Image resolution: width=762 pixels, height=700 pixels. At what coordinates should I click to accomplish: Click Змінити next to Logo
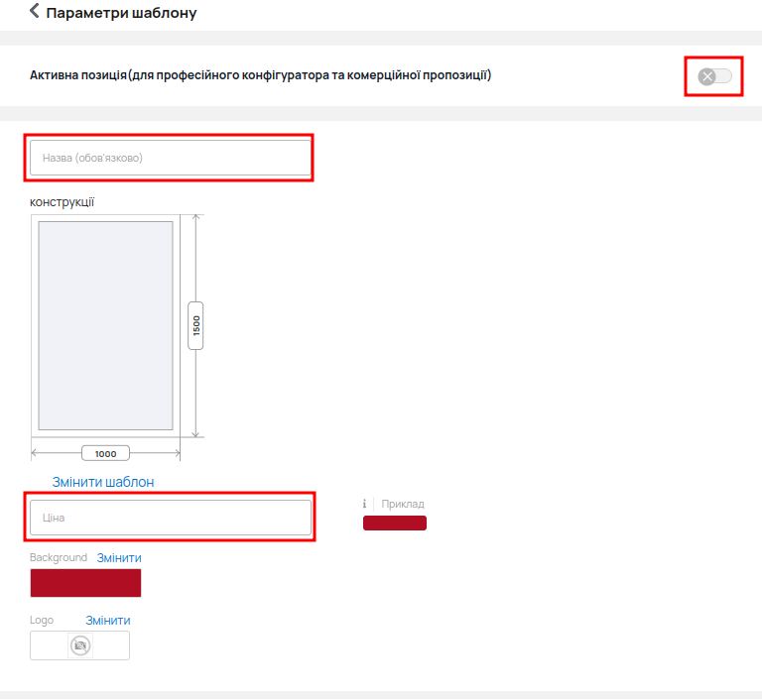pos(108,621)
